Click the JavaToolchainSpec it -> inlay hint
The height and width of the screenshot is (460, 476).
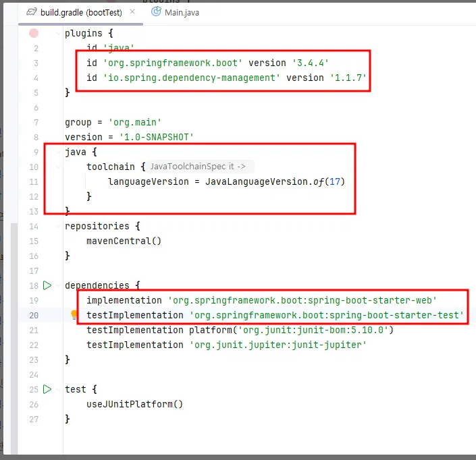(200, 167)
